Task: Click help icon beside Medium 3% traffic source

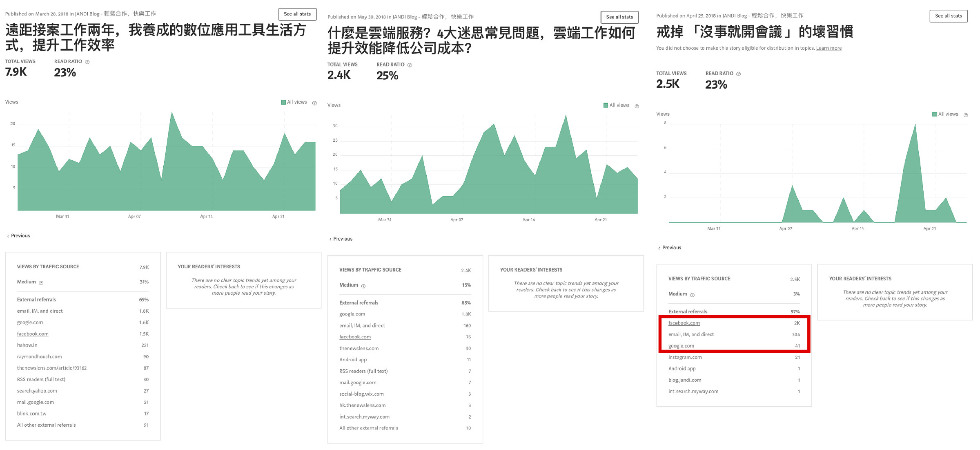Action: point(692,295)
